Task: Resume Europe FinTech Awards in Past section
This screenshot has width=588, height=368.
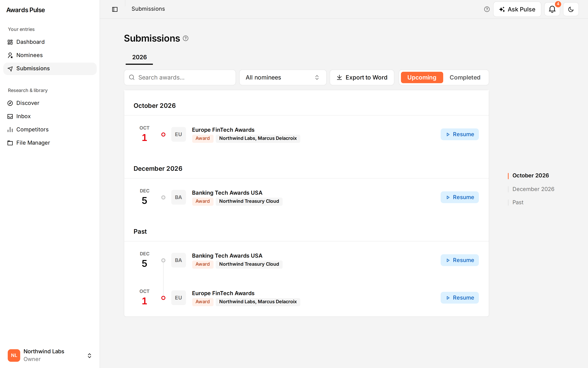Action: point(459,298)
